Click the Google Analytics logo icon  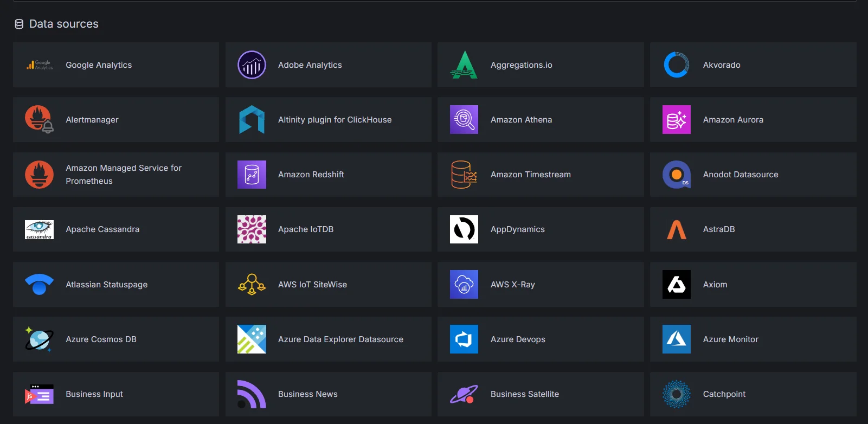(x=39, y=65)
